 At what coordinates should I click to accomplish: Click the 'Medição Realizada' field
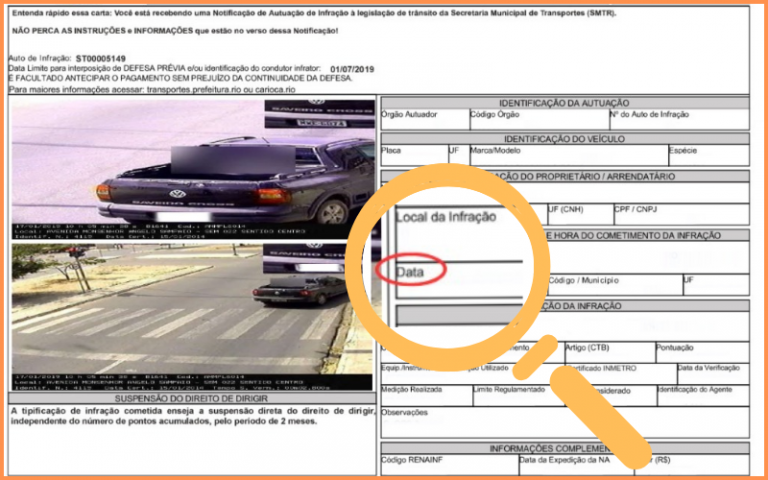(427, 395)
